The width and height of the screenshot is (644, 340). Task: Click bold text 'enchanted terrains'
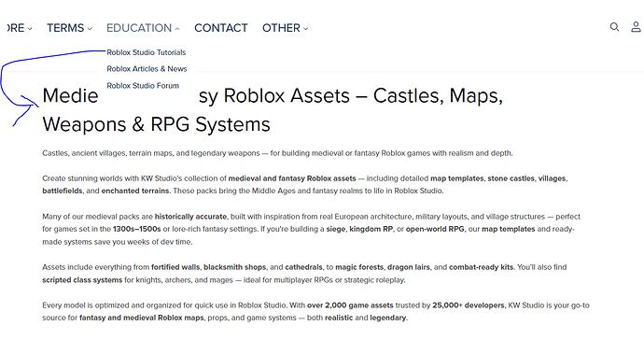point(135,191)
